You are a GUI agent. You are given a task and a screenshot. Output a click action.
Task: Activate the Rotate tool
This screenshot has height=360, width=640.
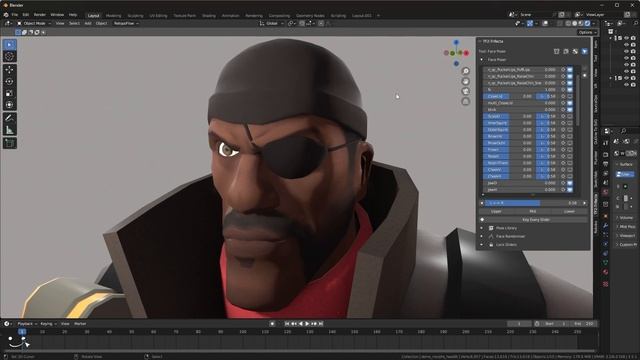(x=10, y=82)
